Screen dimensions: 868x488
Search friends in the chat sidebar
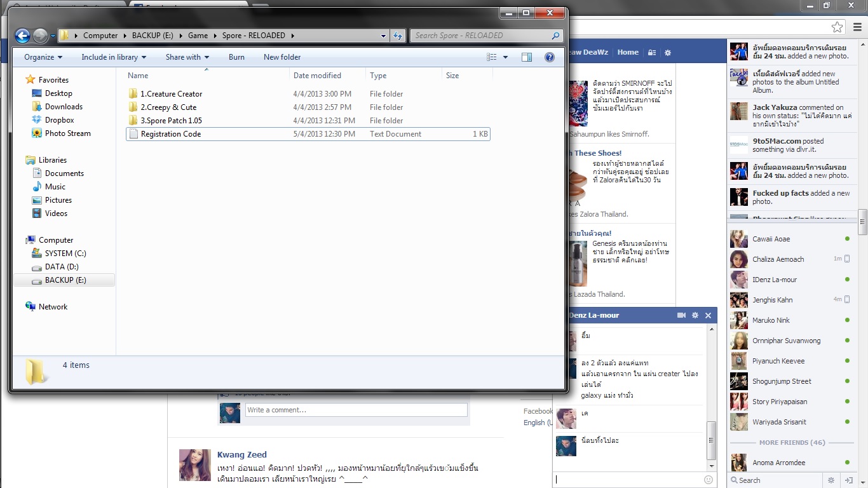pos(774,480)
